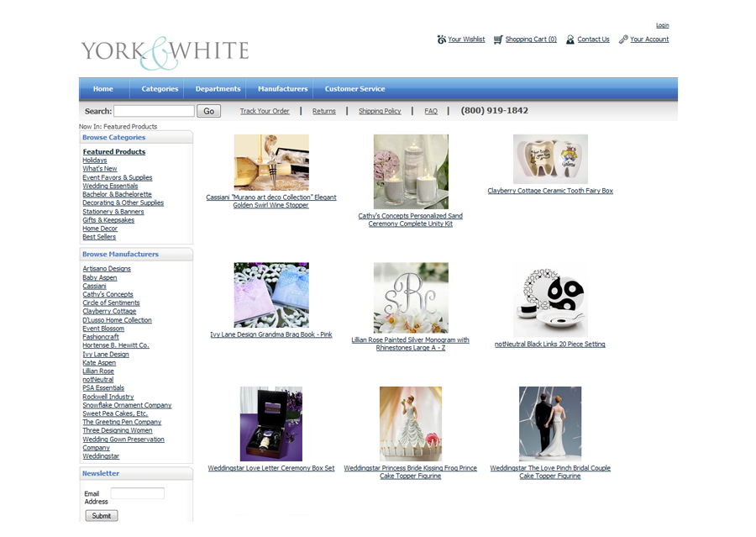This screenshot has width=756, height=537.
Task: Click Weddingstar Love Letter Ceremony Box Set title
Action: coord(271,468)
